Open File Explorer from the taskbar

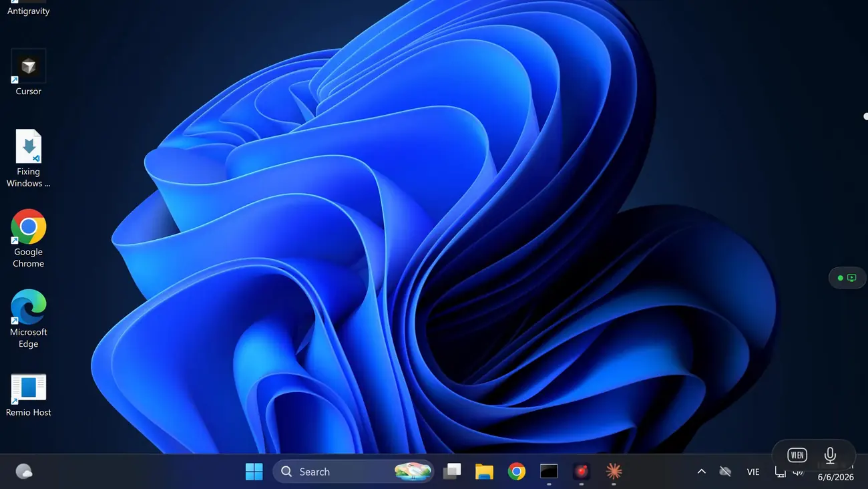(x=484, y=472)
